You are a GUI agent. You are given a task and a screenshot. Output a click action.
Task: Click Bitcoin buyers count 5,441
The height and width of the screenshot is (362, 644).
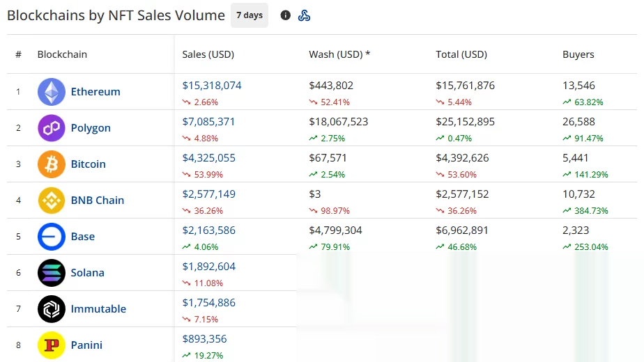[x=575, y=157]
